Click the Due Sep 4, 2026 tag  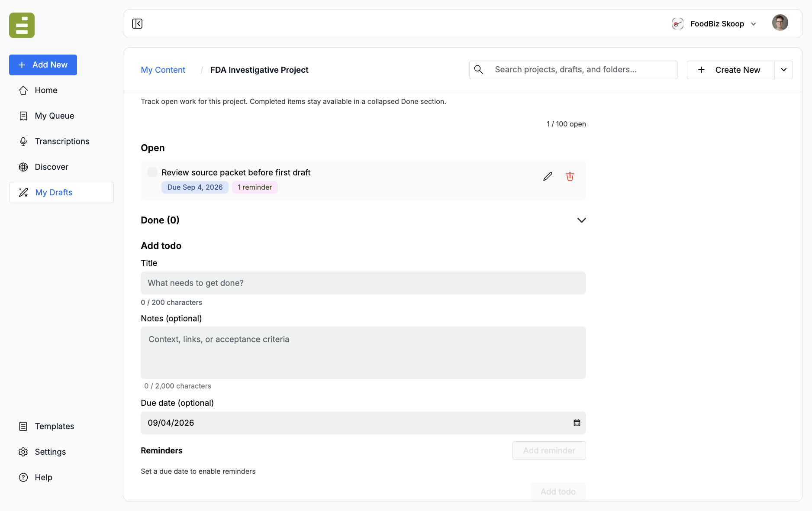pyautogui.click(x=195, y=187)
